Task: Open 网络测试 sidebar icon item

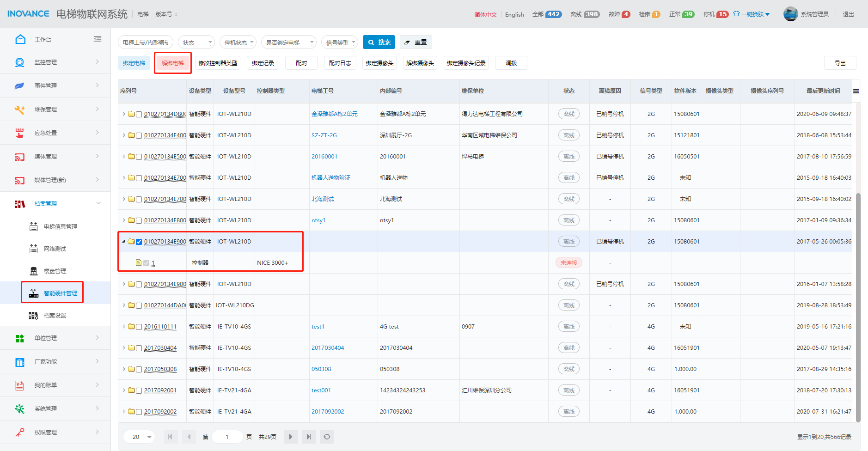Action: pos(34,249)
